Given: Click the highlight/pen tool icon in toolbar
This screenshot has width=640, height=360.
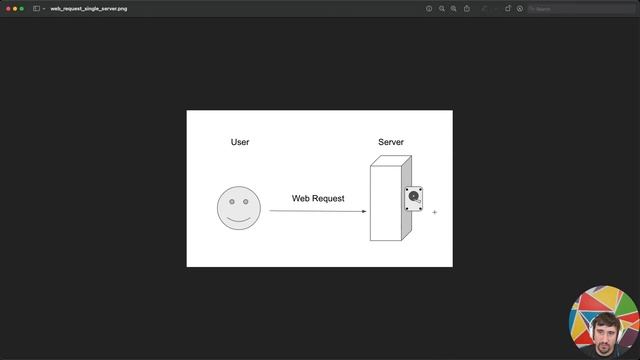Looking at the screenshot, I should point(484,9).
